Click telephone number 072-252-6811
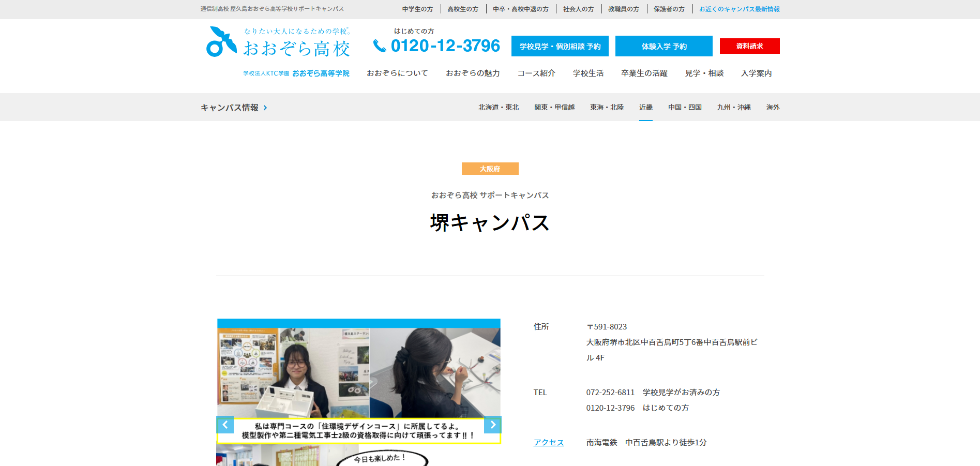This screenshot has height=466, width=980. click(610, 393)
